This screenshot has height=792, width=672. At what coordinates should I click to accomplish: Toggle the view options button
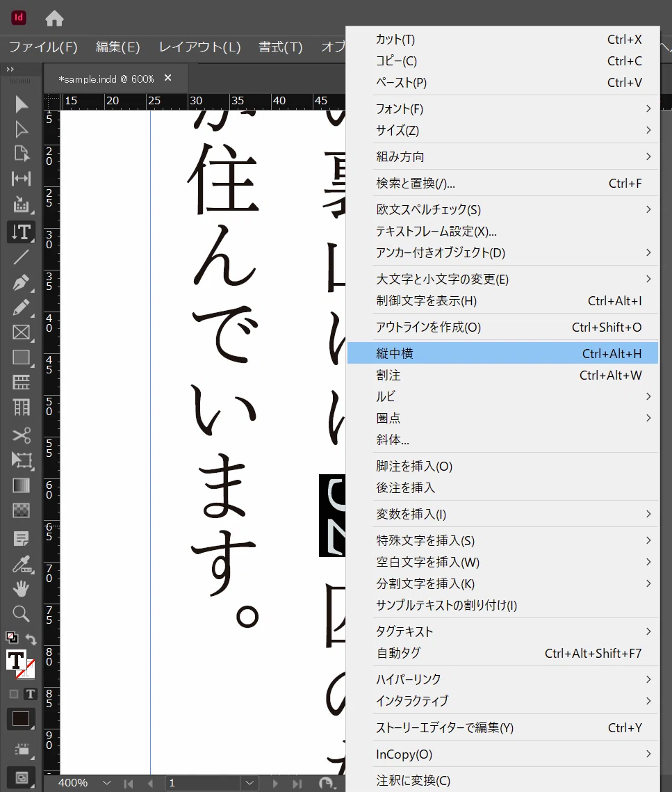(22, 750)
